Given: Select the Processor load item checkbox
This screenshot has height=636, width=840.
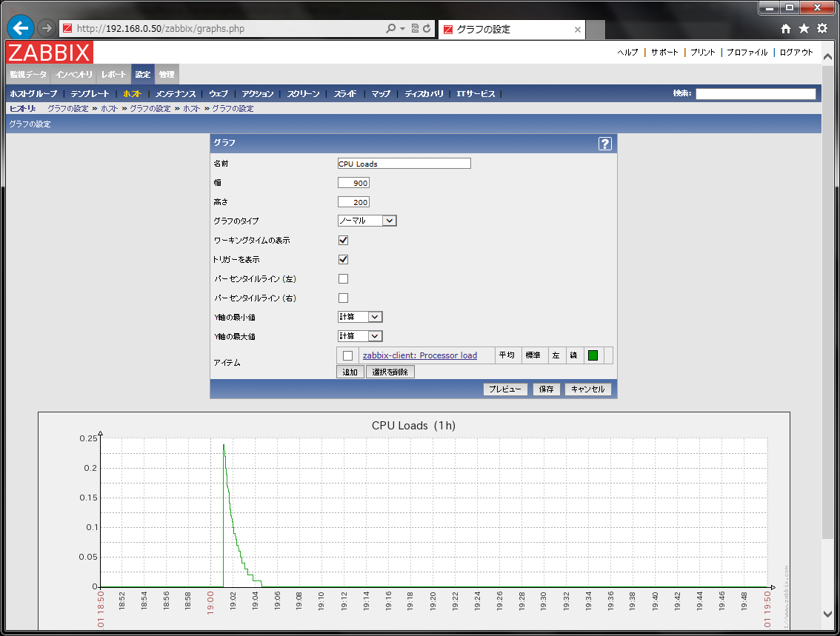Looking at the screenshot, I should point(347,356).
